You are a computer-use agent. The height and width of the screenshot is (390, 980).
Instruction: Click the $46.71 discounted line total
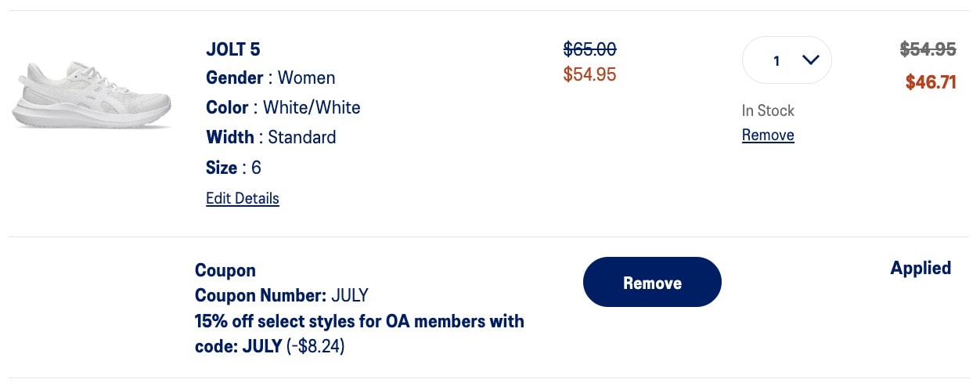931,81
